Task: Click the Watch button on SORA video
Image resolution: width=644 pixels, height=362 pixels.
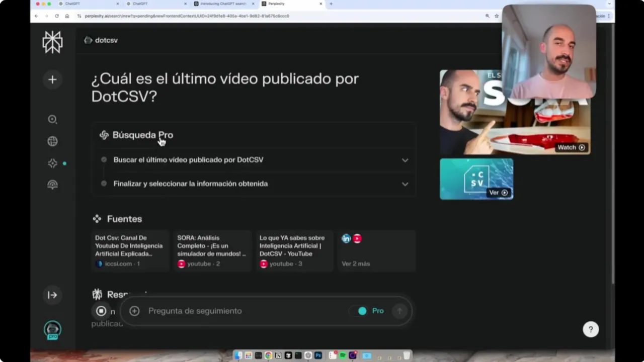Action: [571, 147]
